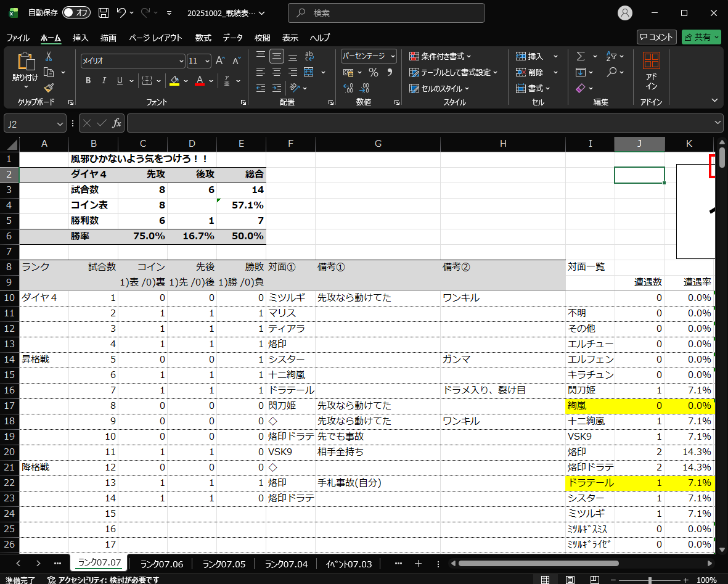
Task: Click the user account avatar icon
Action: coord(625,13)
